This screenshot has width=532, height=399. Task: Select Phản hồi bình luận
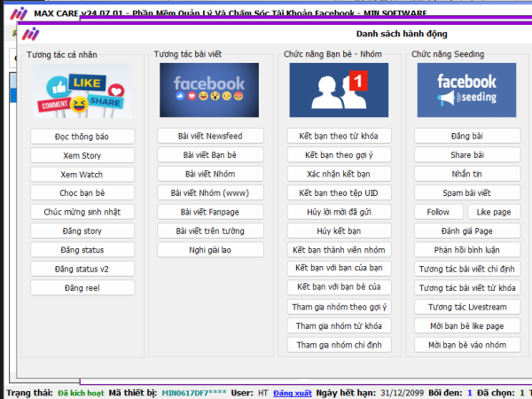(467, 250)
